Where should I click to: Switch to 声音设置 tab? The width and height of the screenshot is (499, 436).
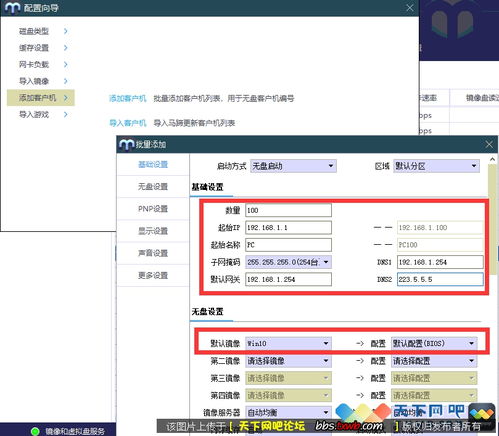tap(153, 253)
